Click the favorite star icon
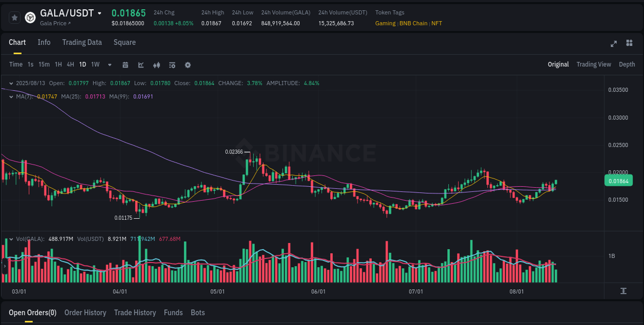The image size is (644, 325). (14, 17)
